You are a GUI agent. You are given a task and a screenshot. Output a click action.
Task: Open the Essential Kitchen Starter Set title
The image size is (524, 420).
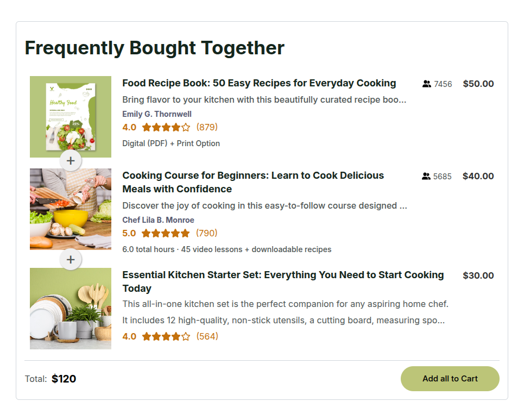283,281
